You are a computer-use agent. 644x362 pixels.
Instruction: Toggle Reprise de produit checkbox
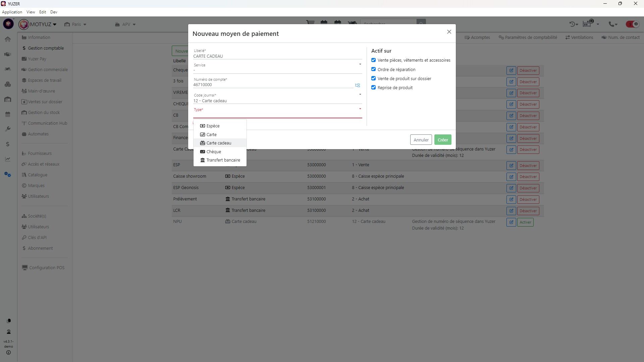(373, 87)
